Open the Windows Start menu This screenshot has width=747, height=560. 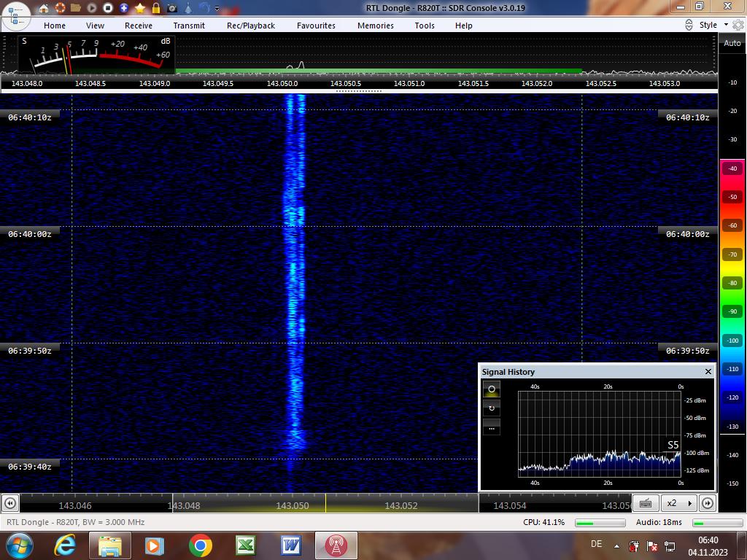pos(19,545)
